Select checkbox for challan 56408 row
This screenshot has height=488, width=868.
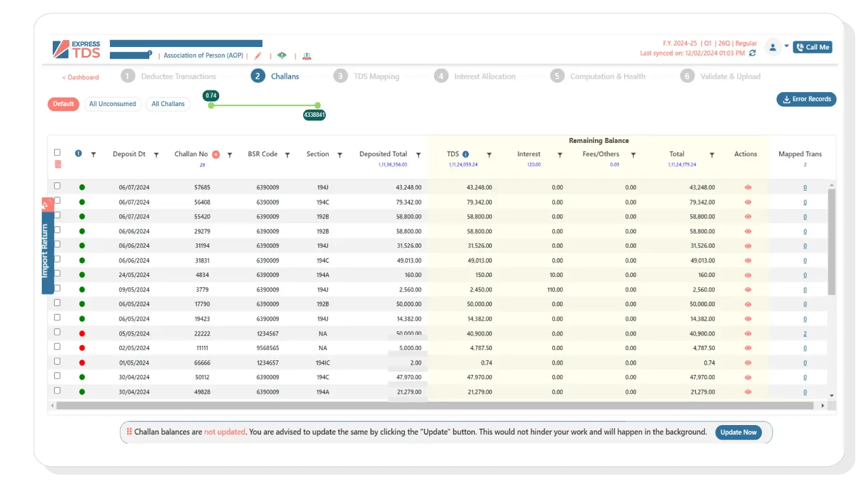57,201
